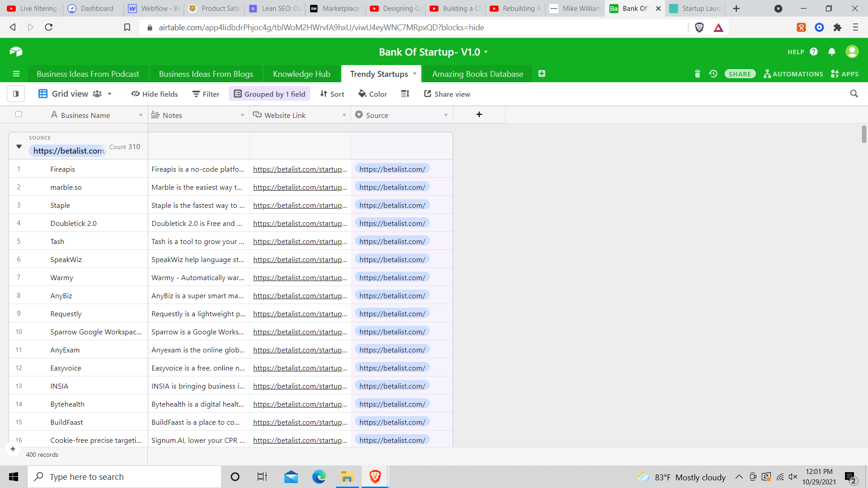Image resolution: width=868 pixels, height=488 pixels.
Task: Open base revision history icon
Action: tap(713, 74)
